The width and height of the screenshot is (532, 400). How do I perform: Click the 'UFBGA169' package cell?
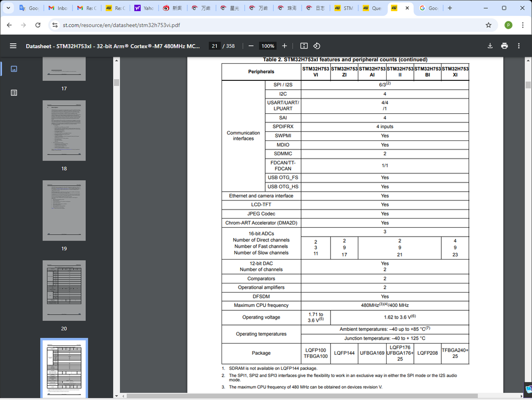tap(372, 353)
